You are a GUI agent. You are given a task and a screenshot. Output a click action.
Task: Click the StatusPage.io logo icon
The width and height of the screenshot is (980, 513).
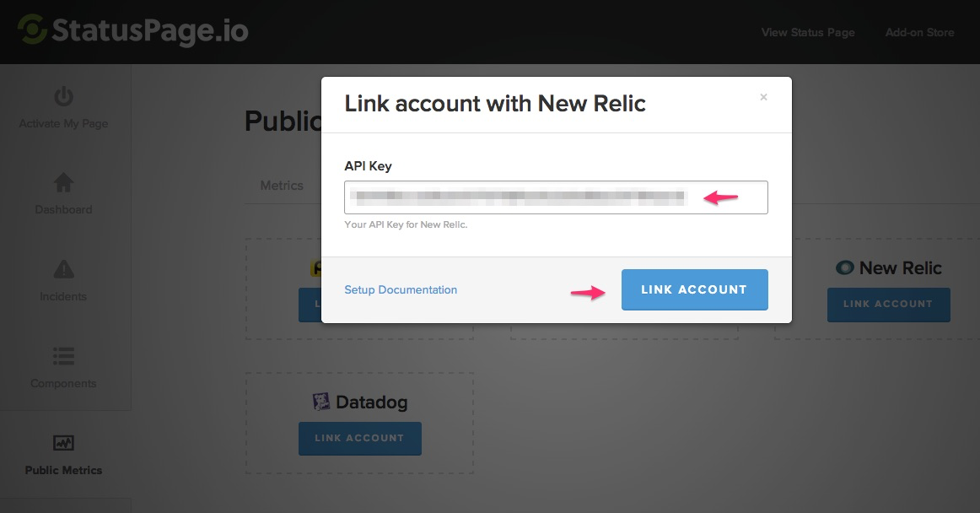click(32, 30)
